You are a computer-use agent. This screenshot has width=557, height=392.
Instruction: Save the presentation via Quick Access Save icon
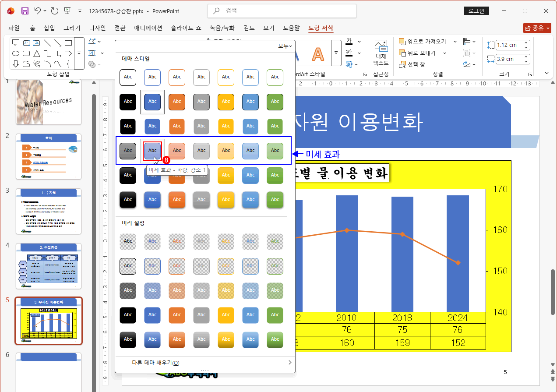(25, 11)
